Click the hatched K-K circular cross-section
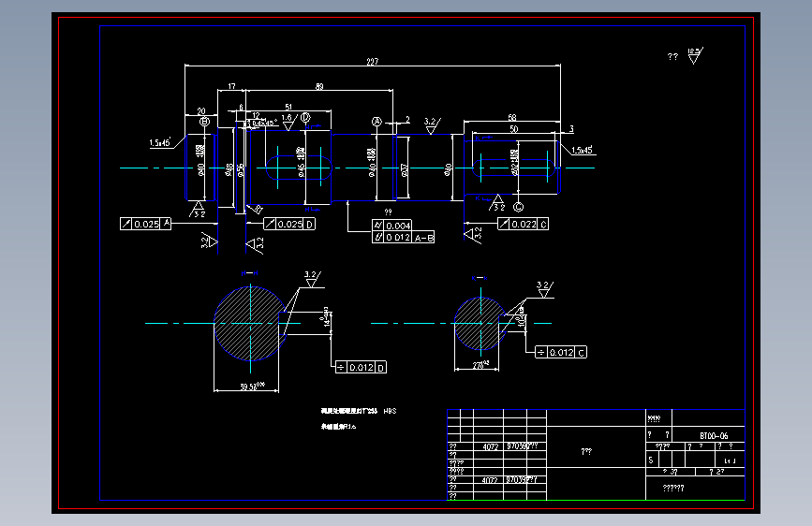This screenshot has width=812, height=526. [x=480, y=324]
